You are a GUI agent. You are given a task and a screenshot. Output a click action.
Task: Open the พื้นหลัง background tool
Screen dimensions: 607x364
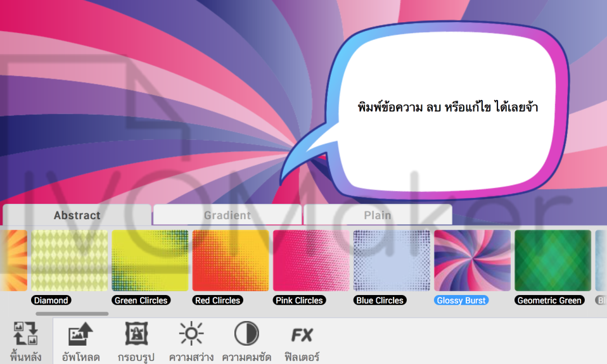point(25,341)
